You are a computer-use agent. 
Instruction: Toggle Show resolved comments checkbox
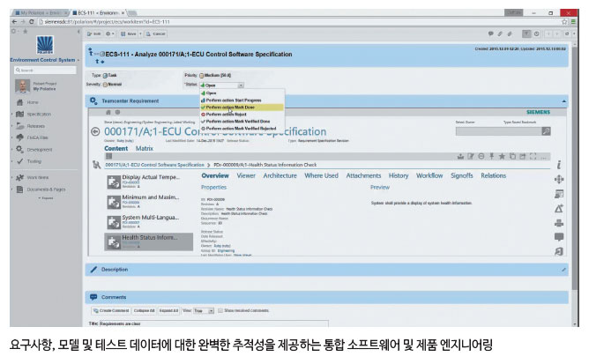coord(220,310)
